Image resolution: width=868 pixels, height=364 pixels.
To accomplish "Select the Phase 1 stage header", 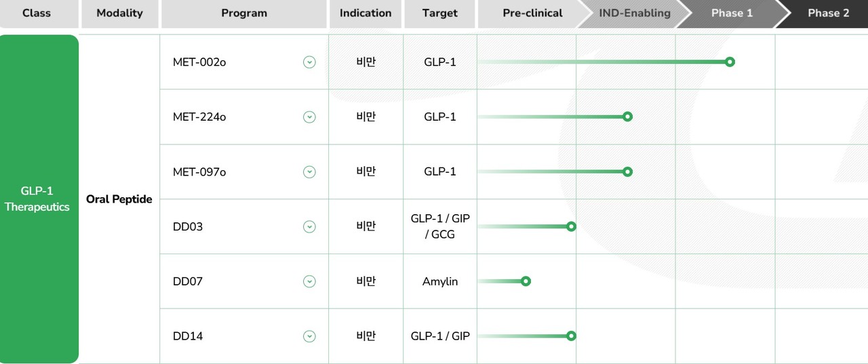I will coord(732,14).
